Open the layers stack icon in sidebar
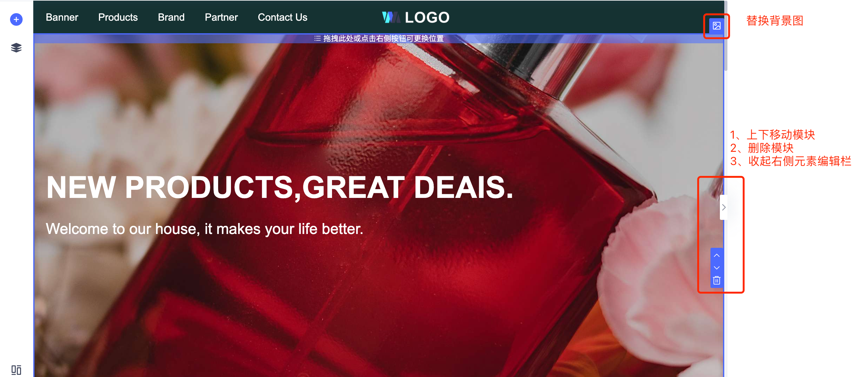This screenshot has width=868, height=377. coord(16,48)
